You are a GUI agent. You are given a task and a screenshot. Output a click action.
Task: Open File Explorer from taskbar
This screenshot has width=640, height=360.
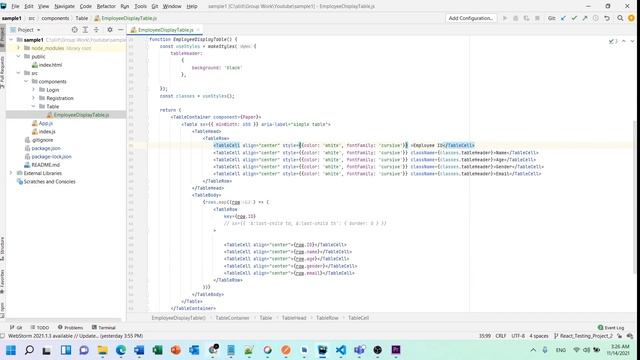click(x=102, y=350)
